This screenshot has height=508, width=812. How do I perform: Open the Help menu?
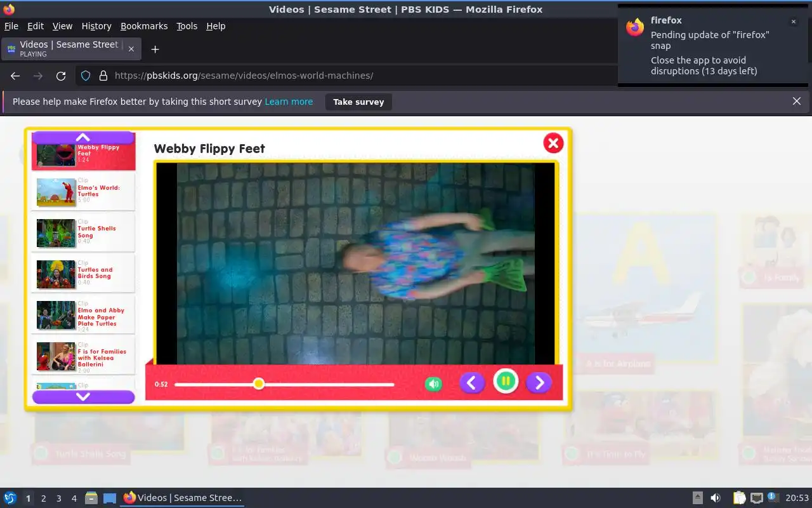(216, 26)
